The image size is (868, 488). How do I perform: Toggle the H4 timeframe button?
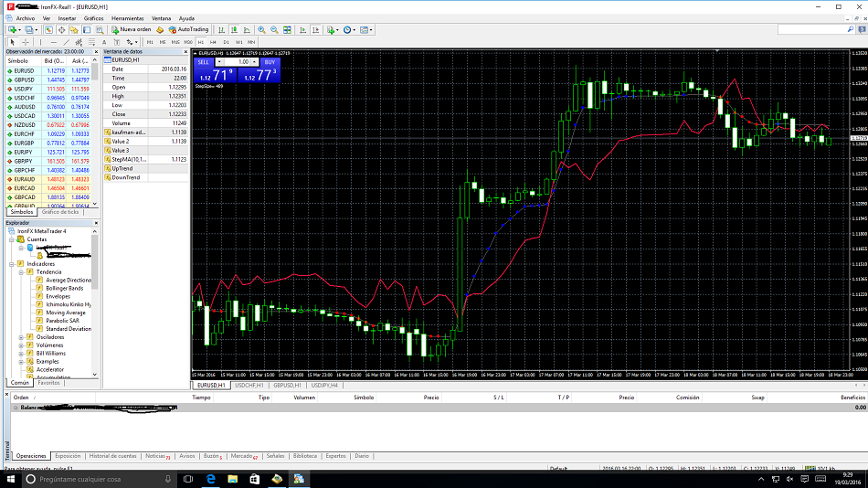pos(213,42)
